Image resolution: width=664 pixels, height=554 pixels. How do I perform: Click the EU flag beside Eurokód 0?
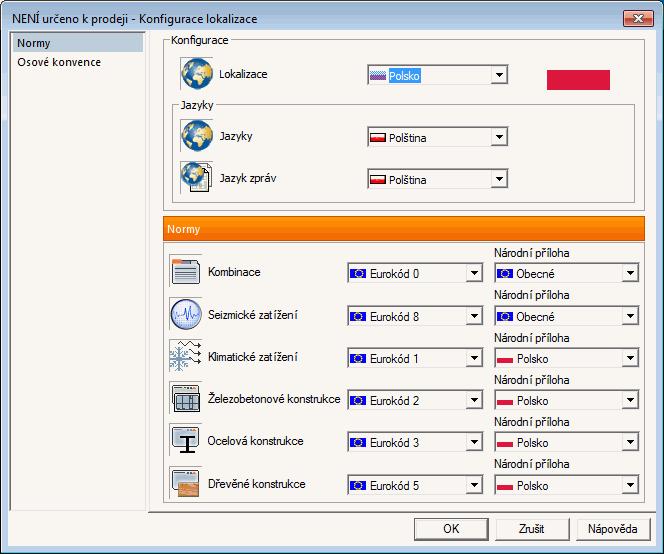click(358, 274)
